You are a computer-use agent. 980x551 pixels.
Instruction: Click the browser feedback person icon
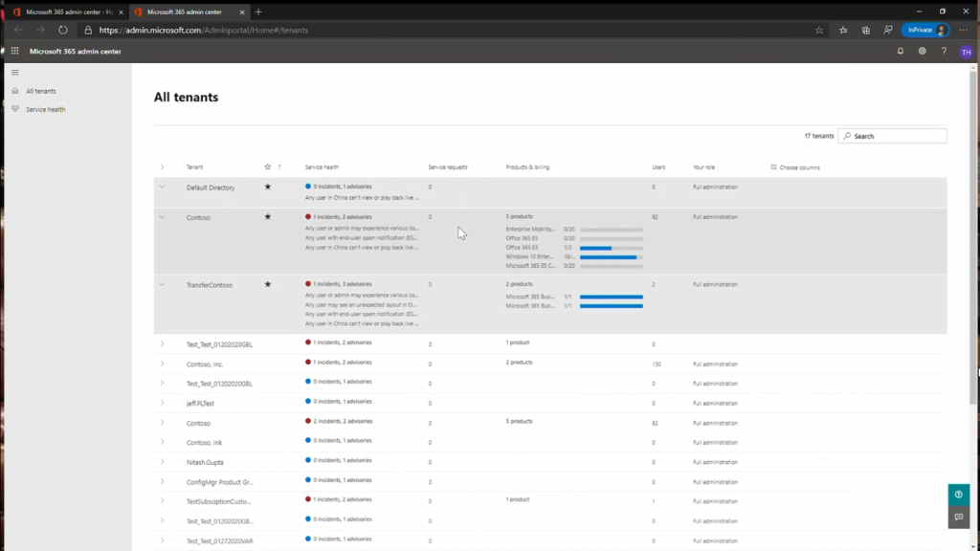pos(887,30)
